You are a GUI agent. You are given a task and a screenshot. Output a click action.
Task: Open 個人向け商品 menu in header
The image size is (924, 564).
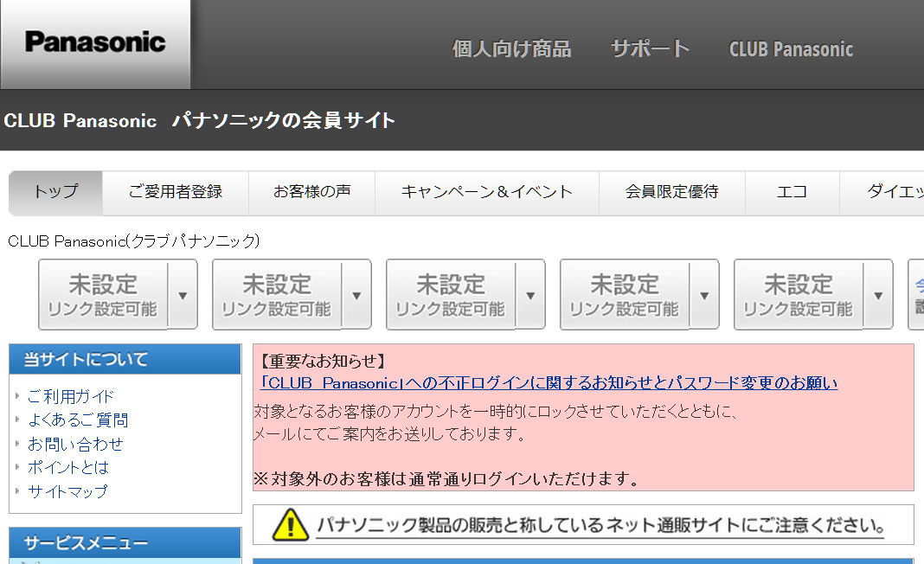[x=511, y=48]
